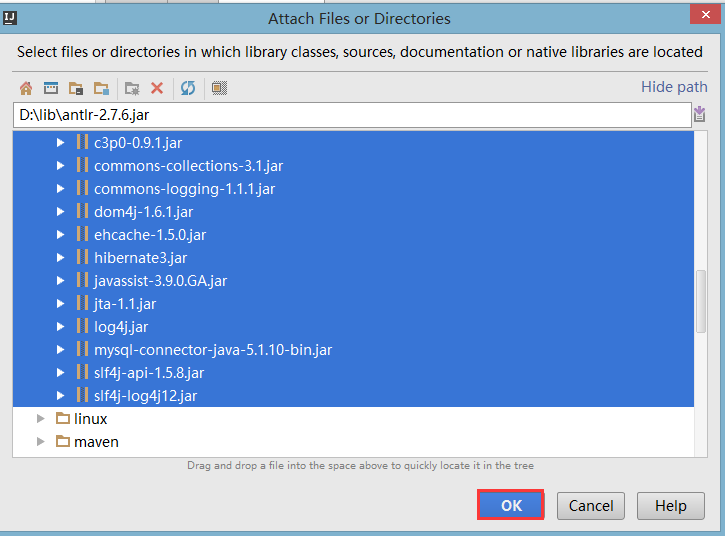Click the path input field
The width and height of the screenshot is (725, 536).
pyautogui.click(x=352, y=115)
